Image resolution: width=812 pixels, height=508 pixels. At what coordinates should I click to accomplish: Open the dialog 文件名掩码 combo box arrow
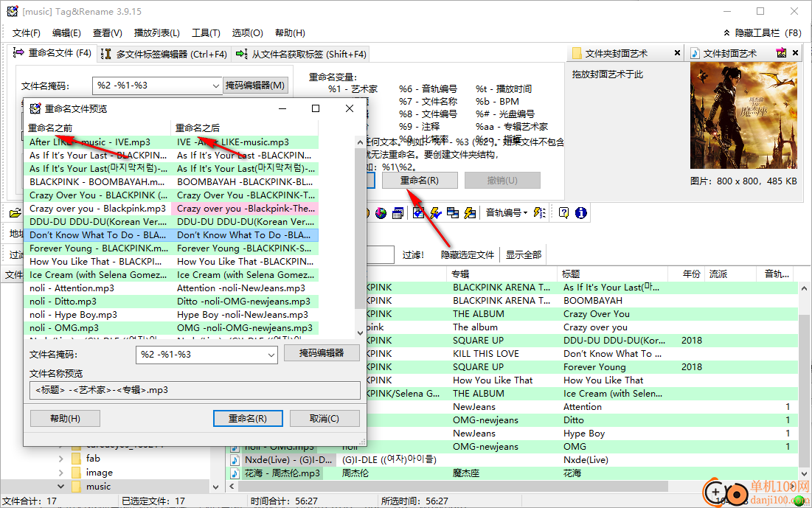coord(271,355)
